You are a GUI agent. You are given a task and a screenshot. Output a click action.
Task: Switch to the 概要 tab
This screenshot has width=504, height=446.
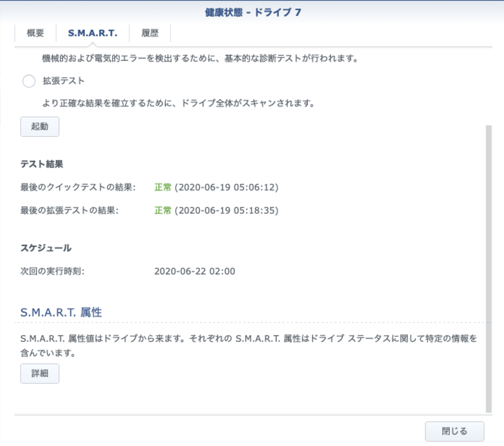click(x=36, y=34)
